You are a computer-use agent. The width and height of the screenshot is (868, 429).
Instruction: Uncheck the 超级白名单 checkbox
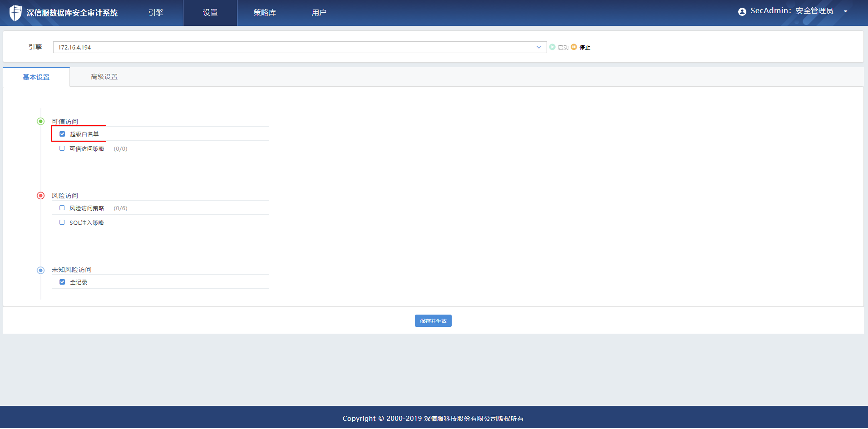pyautogui.click(x=62, y=134)
